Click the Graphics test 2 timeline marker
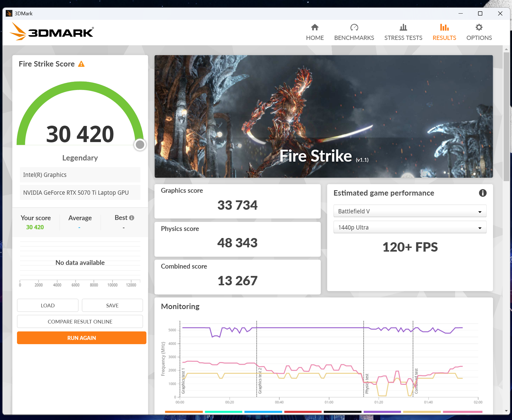Viewport: 512px width, 420px height. 260,381
